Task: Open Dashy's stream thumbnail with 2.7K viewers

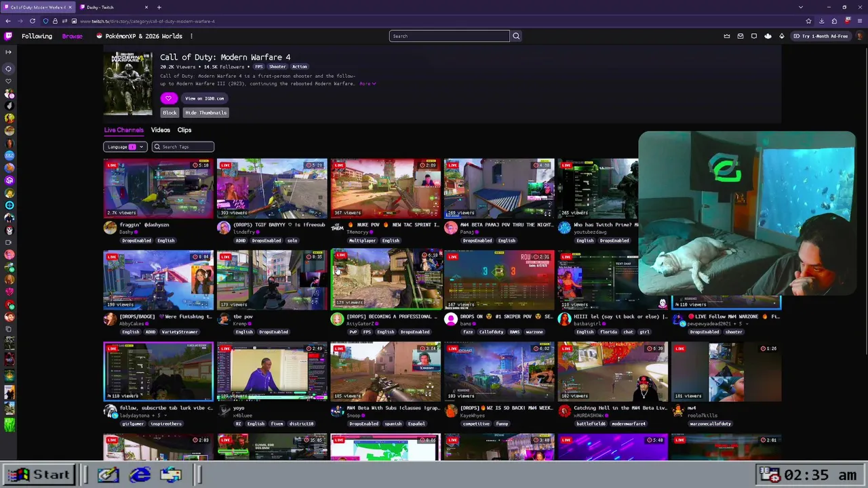Action: click(x=158, y=188)
